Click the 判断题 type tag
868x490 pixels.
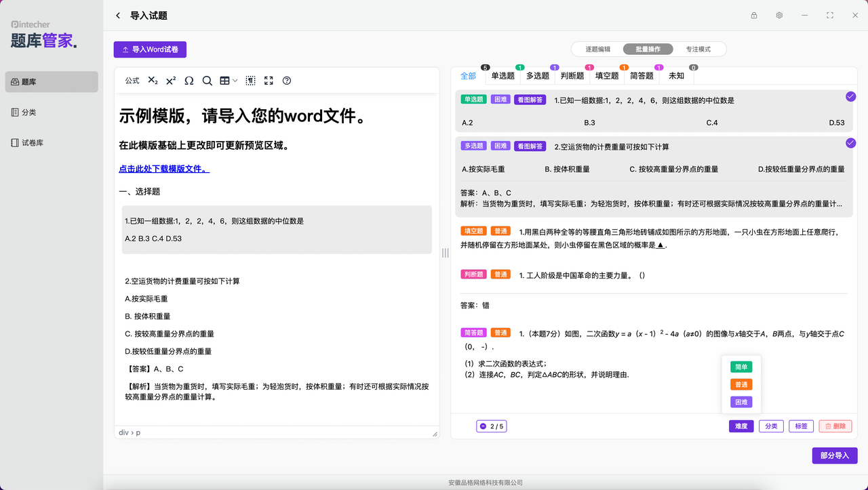(473, 275)
